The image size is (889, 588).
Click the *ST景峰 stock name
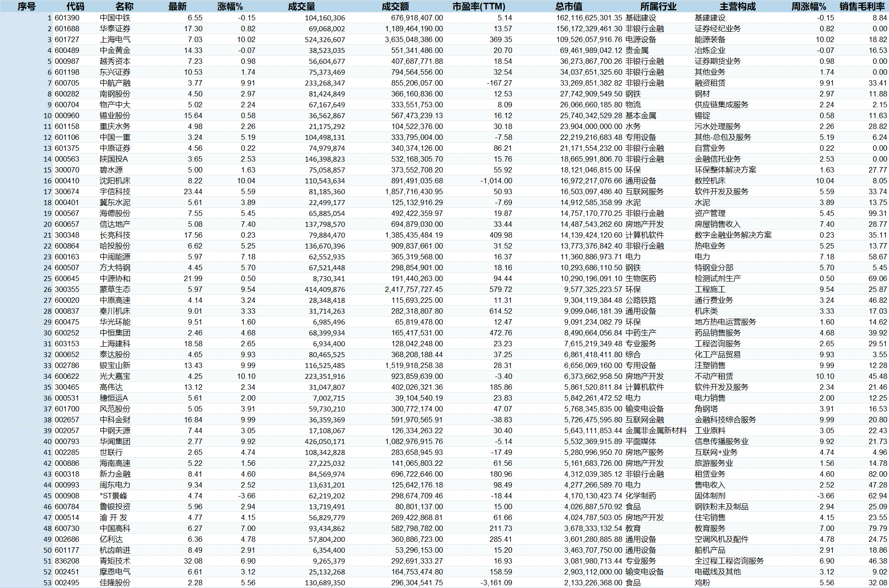pos(113,496)
